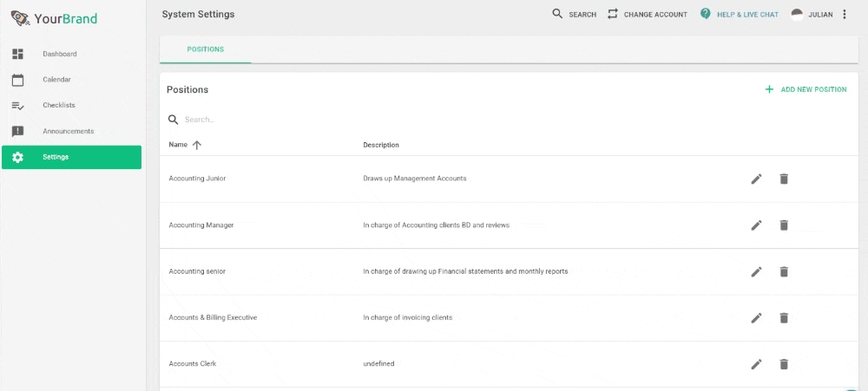Image resolution: width=868 pixels, height=391 pixels.
Task: Click CHANGE ACCOUNT text
Action: tap(655, 15)
